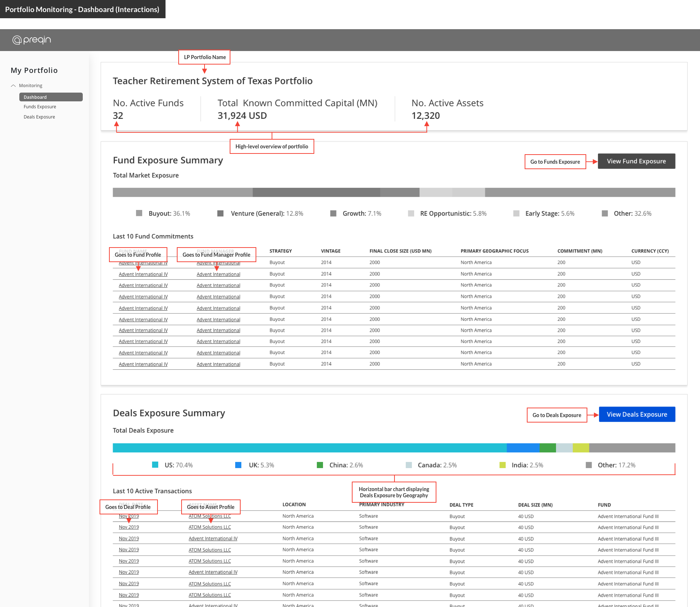Open Advent International IV link in the last fund commitments row

click(x=143, y=364)
